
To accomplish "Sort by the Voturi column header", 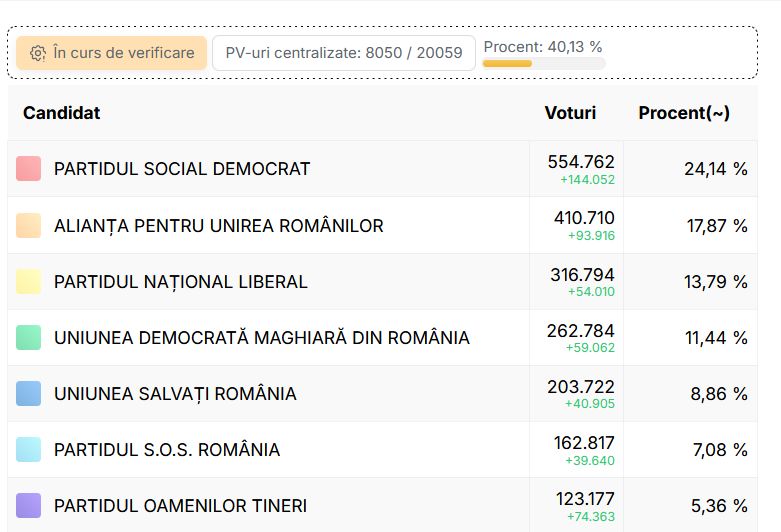I will [570, 113].
